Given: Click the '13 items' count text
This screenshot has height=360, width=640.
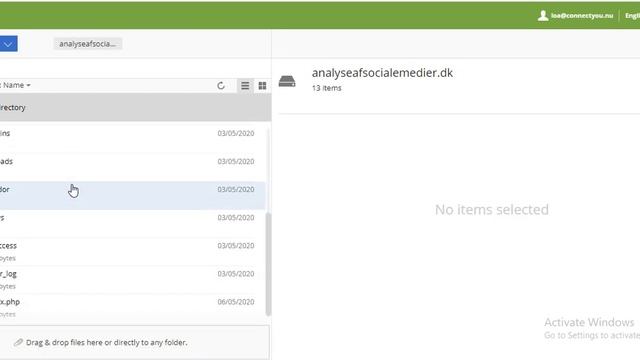Looking at the screenshot, I should [x=327, y=88].
